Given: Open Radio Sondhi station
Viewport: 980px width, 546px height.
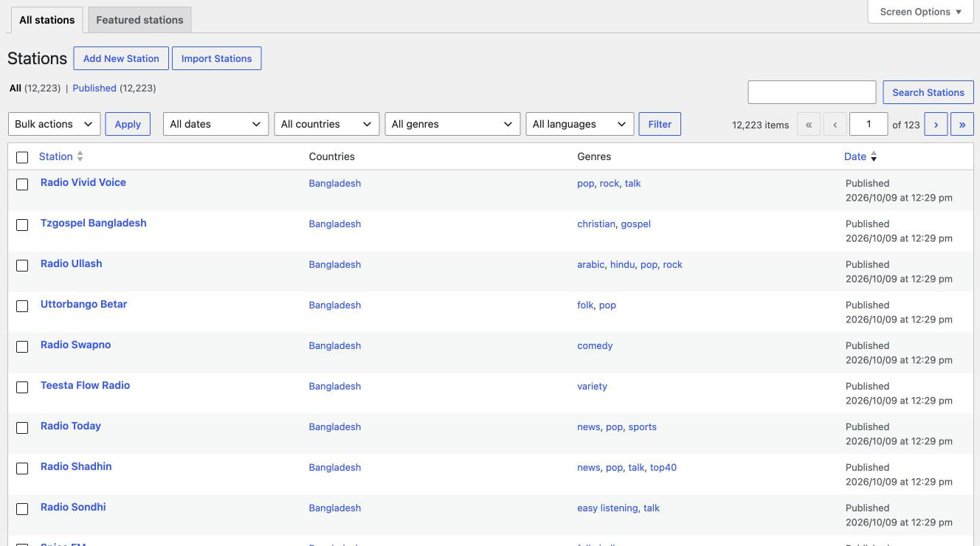Looking at the screenshot, I should coord(73,507).
